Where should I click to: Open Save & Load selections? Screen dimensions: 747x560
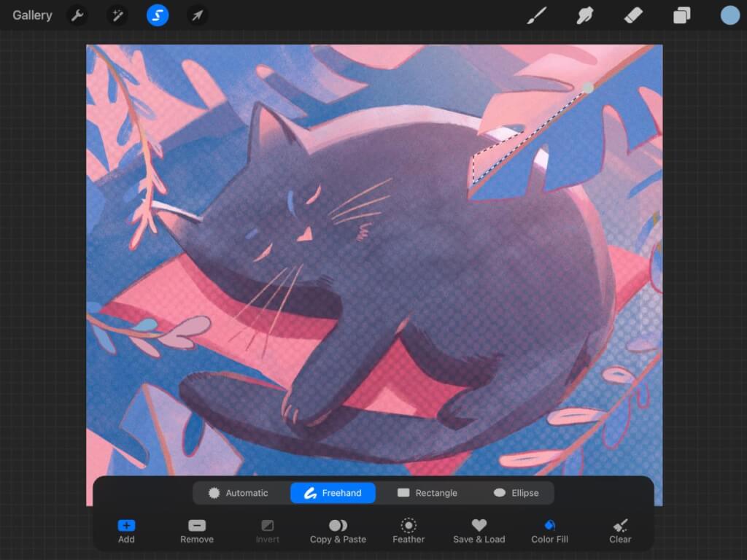(479, 531)
